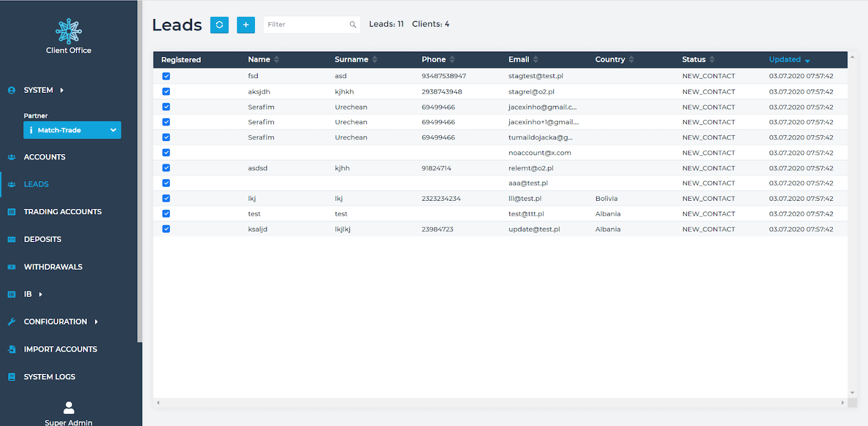
Task: Open IMPORT ACCOUNTS page
Action: pyautogui.click(x=61, y=349)
